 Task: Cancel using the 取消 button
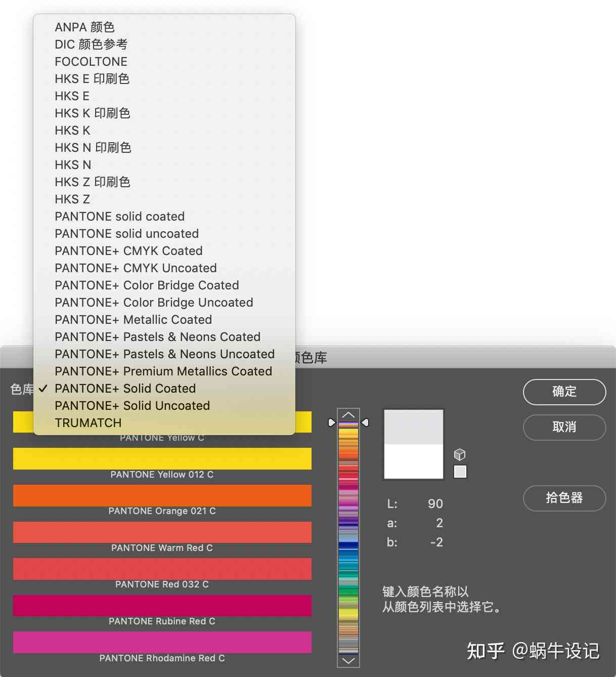pyautogui.click(x=564, y=427)
